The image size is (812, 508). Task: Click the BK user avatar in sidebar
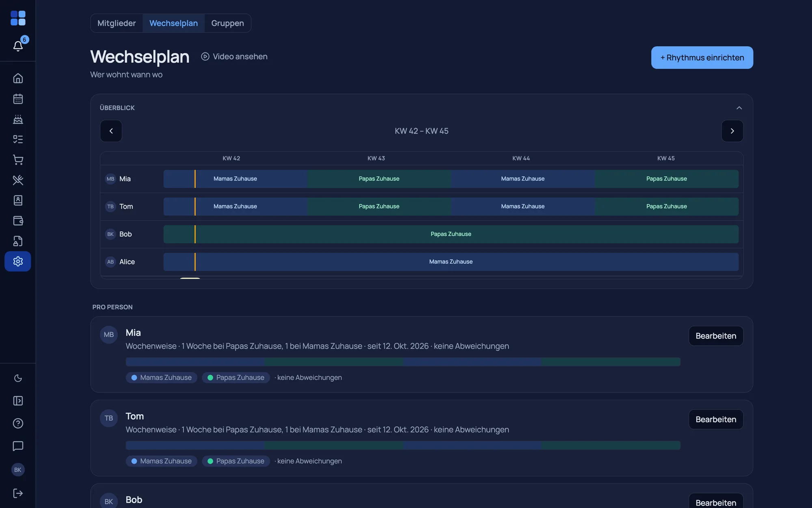coord(18,470)
